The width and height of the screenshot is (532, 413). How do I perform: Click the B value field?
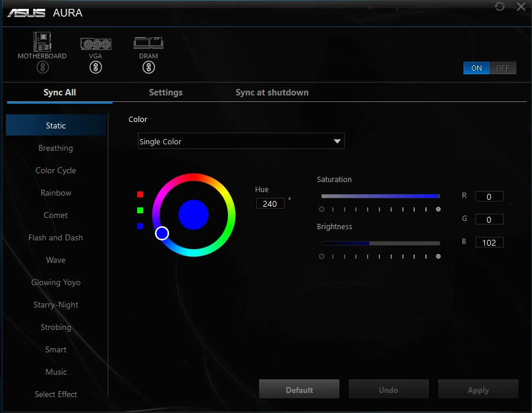pyautogui.click(x=489, y=242)
